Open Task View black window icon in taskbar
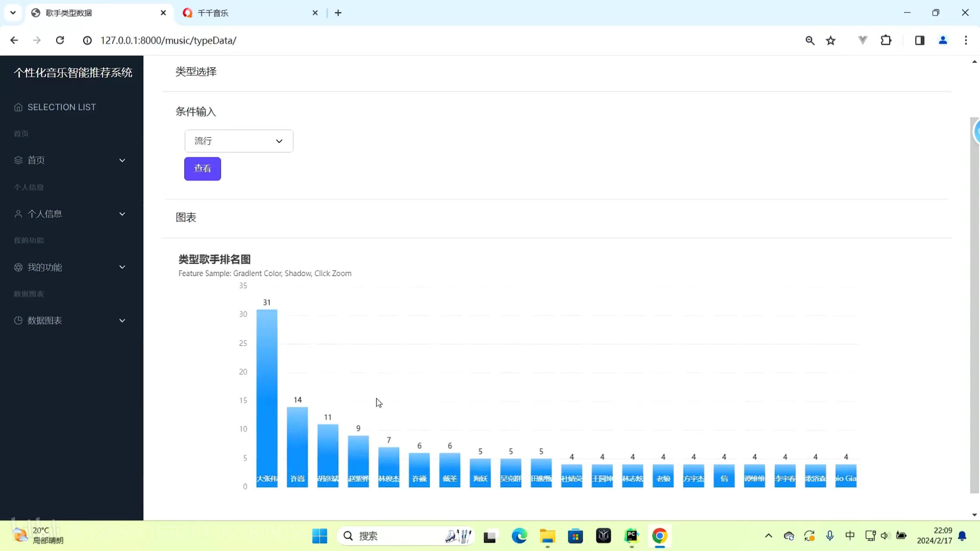Viewport: 980px width, 551px height. point(490,536)
